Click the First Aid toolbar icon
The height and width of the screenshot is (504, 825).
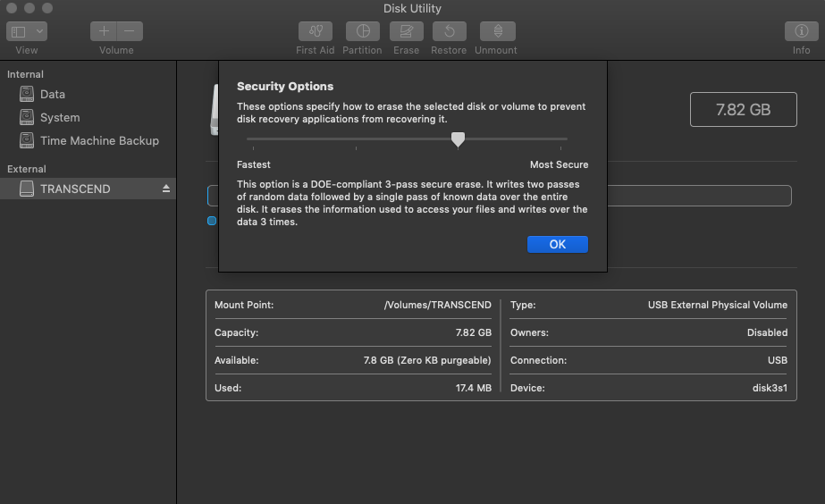(x=316, y=31)
